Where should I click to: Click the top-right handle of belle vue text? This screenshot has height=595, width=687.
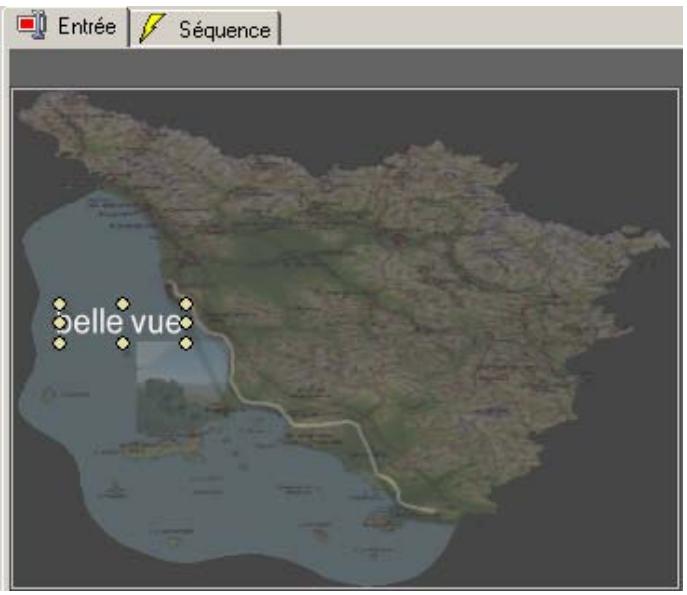click(x=186, y=304)
